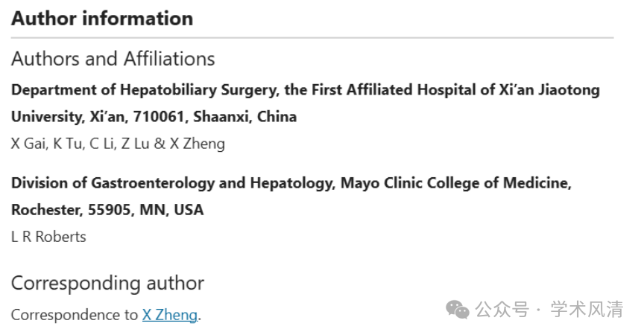Click author name L R Roberts
Image resolution: width=644 pixels, height=335 pixels.
[x=48, y=237]
